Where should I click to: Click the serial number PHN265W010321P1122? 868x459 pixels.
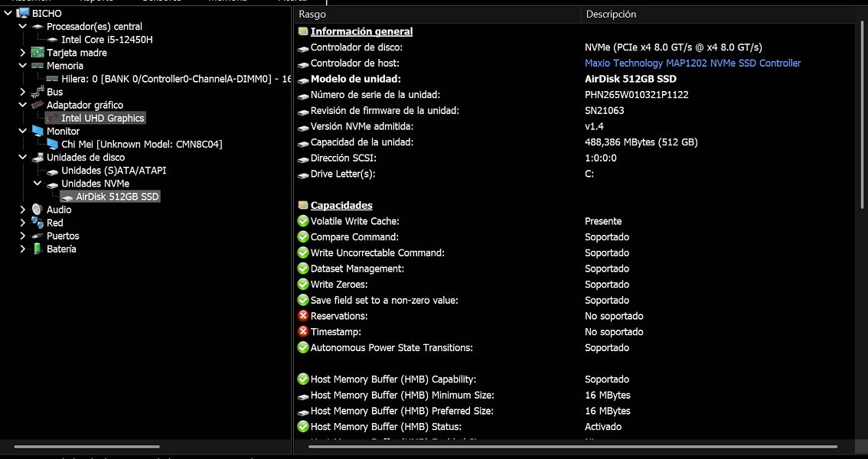pos(637,95)
